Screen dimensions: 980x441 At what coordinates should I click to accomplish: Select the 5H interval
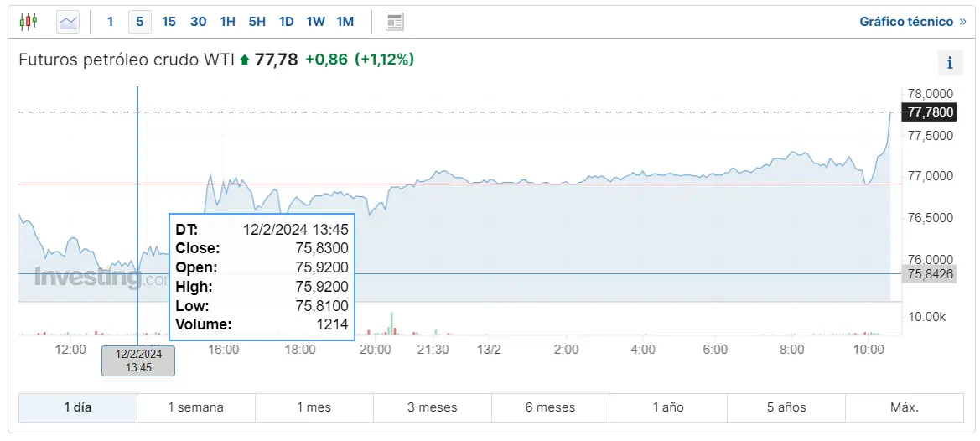pyautogui.click(x=257, y=22)
